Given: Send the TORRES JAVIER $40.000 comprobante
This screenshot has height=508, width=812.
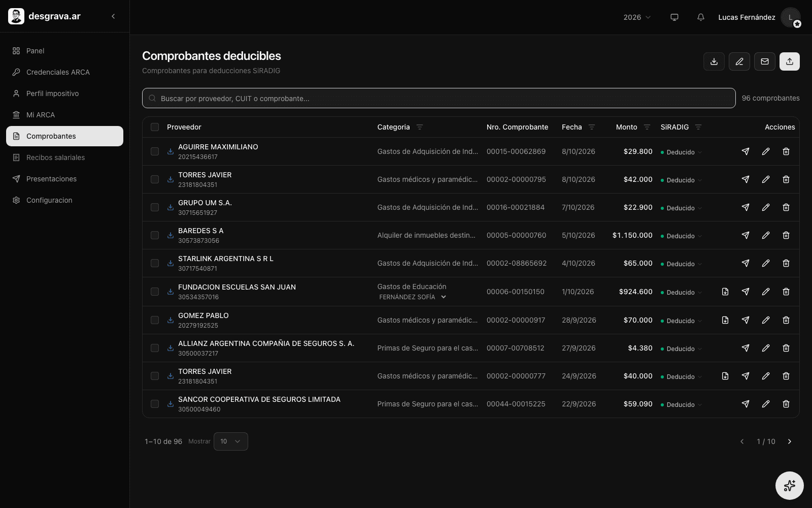Looking at the screenshot, I should click(746, 376).
